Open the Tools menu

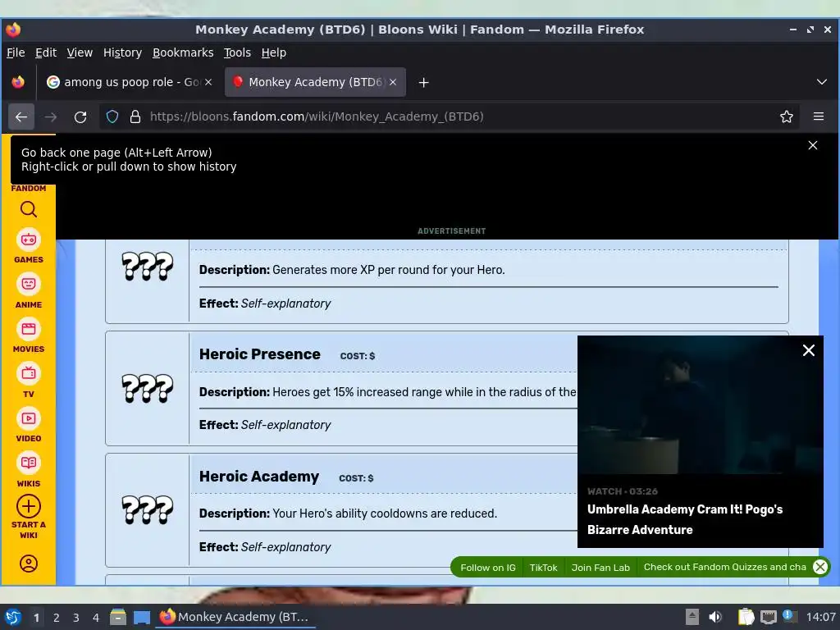[x=237, y=52]
